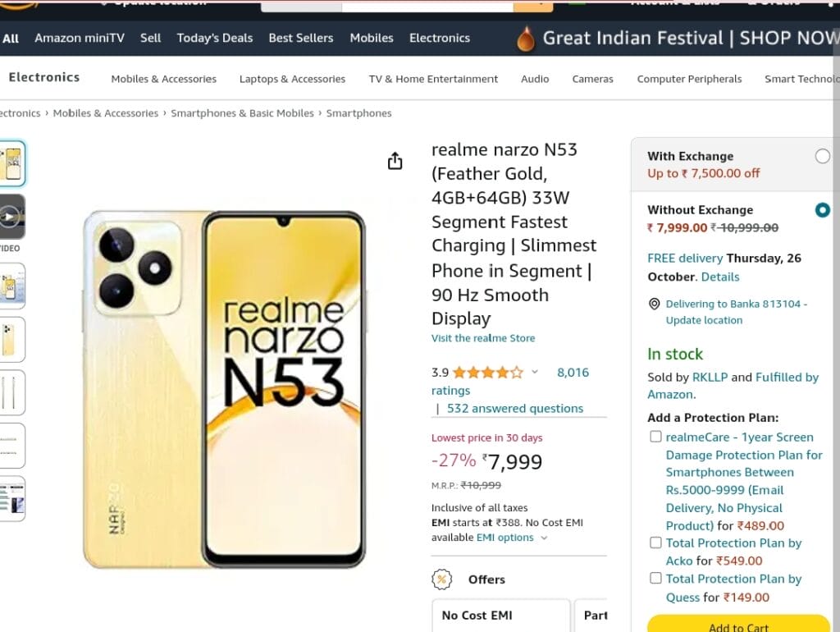Select the With Exchange radio option
This screenshot has height=632, width=840.
click(822, 157)
